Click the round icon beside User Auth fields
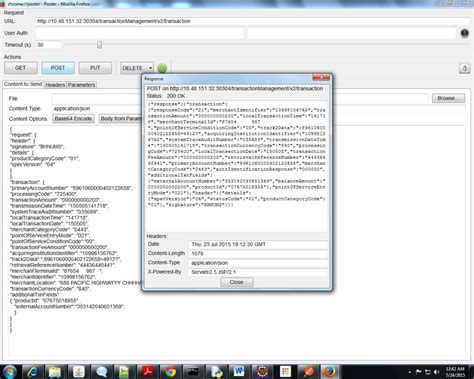 tap(465, 33)
